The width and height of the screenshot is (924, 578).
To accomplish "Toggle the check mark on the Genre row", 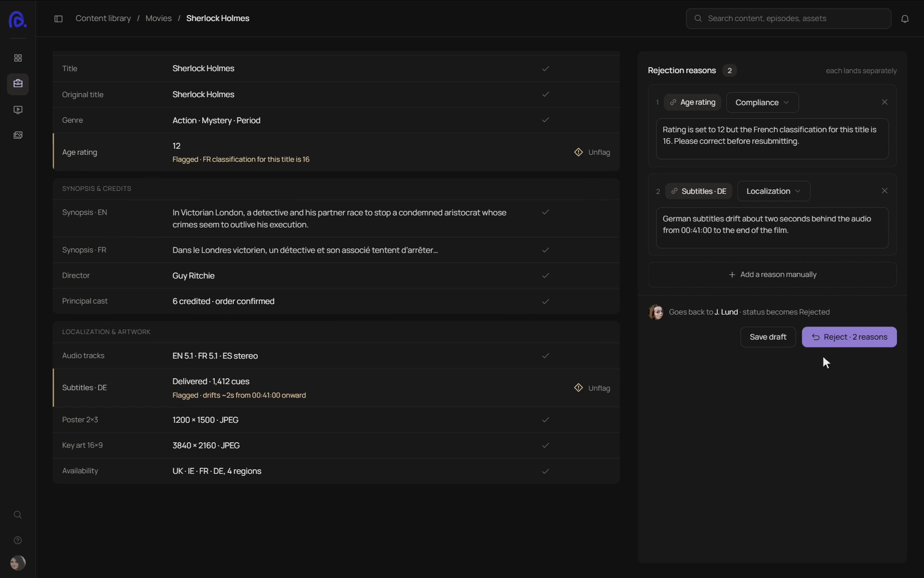I will click(x=546, y=120).
